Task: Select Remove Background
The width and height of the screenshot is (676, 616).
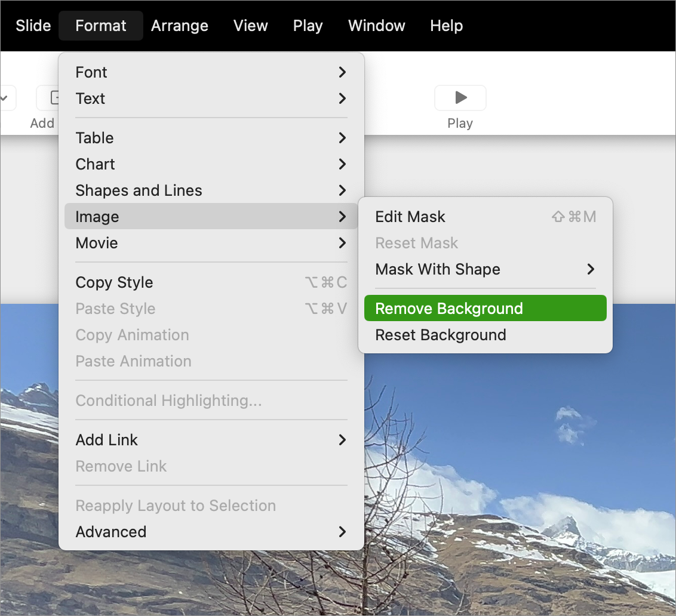Action: [x=486, y=308]
